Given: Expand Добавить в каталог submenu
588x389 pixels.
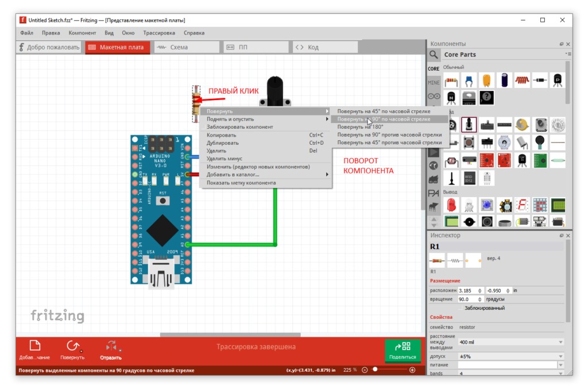Looking at the screenshot, I should 266,175.
